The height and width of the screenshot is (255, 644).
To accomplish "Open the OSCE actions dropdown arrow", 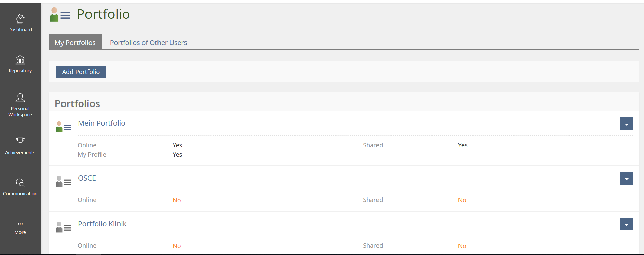I will (x=626, y=179).
